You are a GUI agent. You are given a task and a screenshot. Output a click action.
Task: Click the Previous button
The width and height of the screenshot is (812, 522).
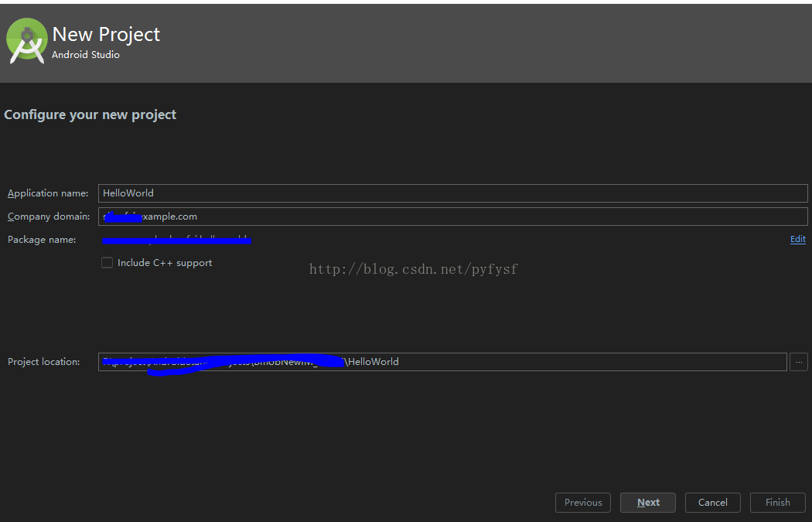(583, 503)
